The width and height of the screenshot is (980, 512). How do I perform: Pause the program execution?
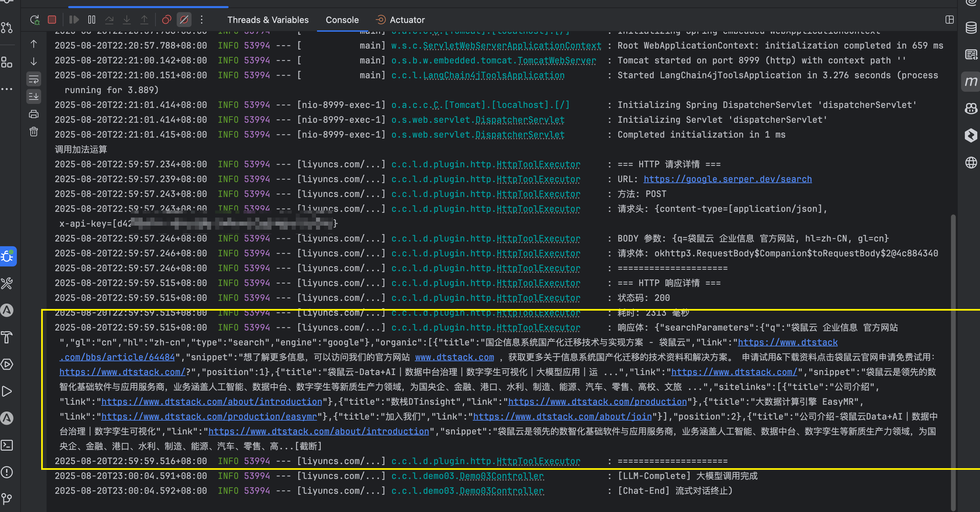pyautogui.click(x=92, y=20)
